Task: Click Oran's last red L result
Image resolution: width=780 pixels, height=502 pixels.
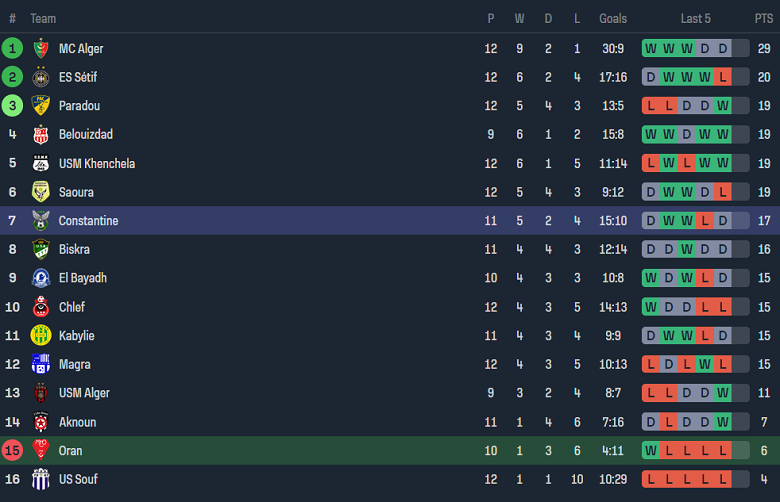Action: tap(723, 451)
